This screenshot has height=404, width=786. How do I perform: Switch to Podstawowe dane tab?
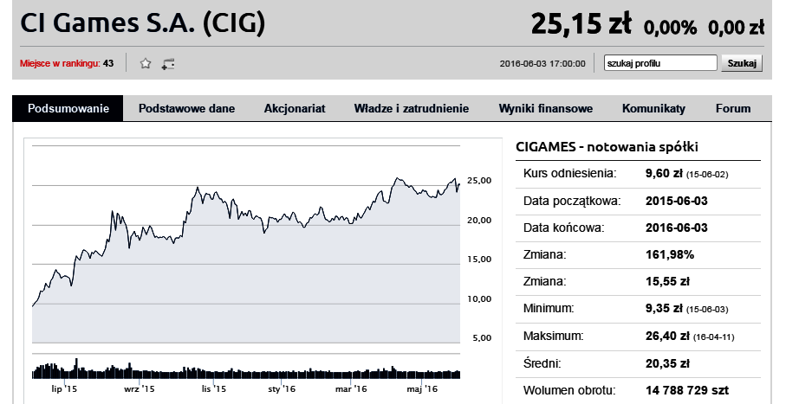[186, 108]
